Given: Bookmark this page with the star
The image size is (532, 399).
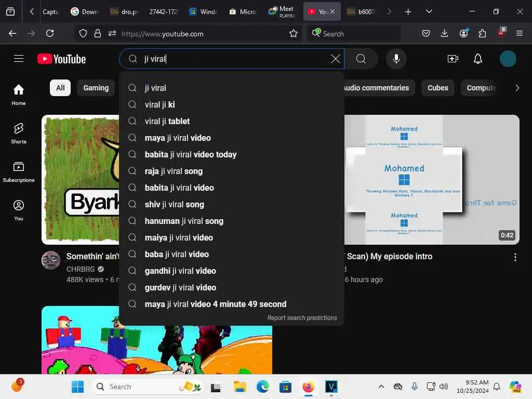Looking at the screenshot, I should click(x=294, y=33).
